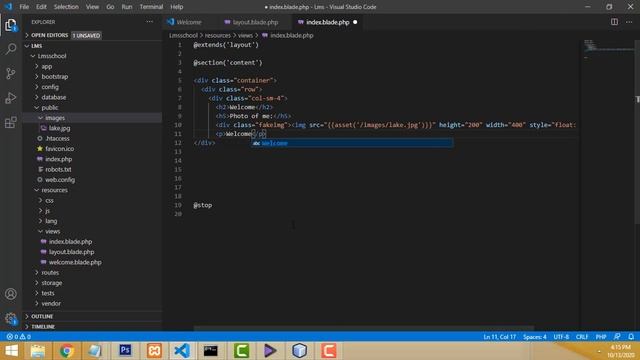640x360 pixels.
Task: Expand the app folder
Action: (x=93, y=66)
